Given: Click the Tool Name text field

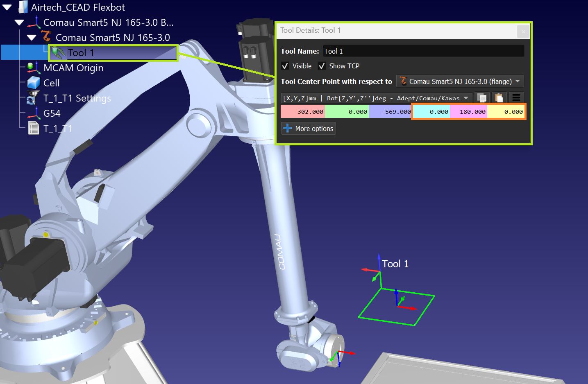Looking at the screenshot, I should click(x=423, y=51).
